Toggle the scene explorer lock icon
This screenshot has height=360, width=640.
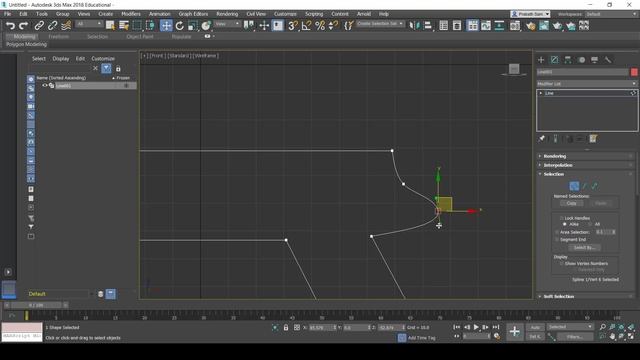pos(118,69)
